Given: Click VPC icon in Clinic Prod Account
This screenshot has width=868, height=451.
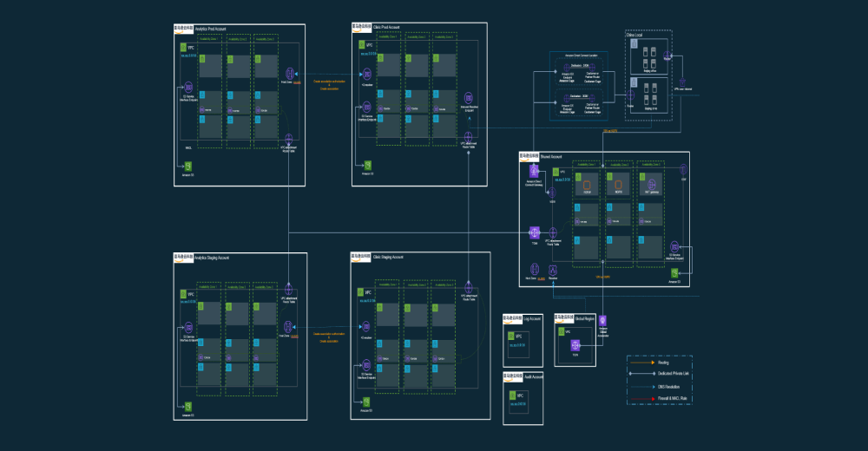Looking at the screenshot, I should (x=362, y=45).
